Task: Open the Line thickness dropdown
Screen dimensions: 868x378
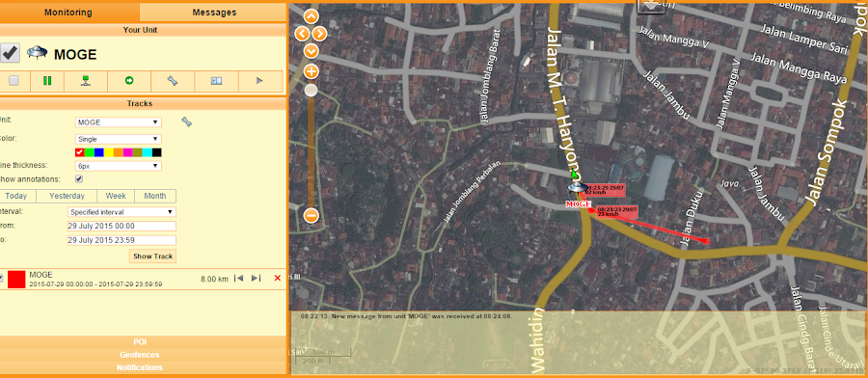Action: [x=119, y=166]
